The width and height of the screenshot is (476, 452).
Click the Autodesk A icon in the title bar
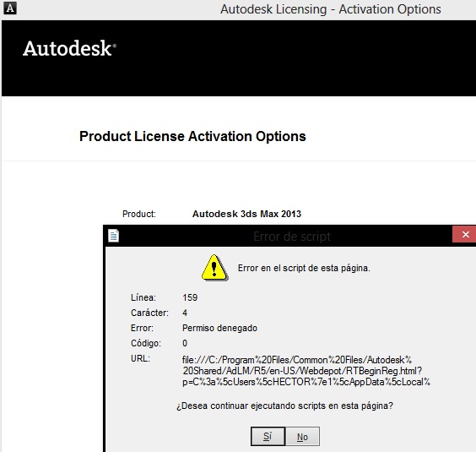[10, 8]
